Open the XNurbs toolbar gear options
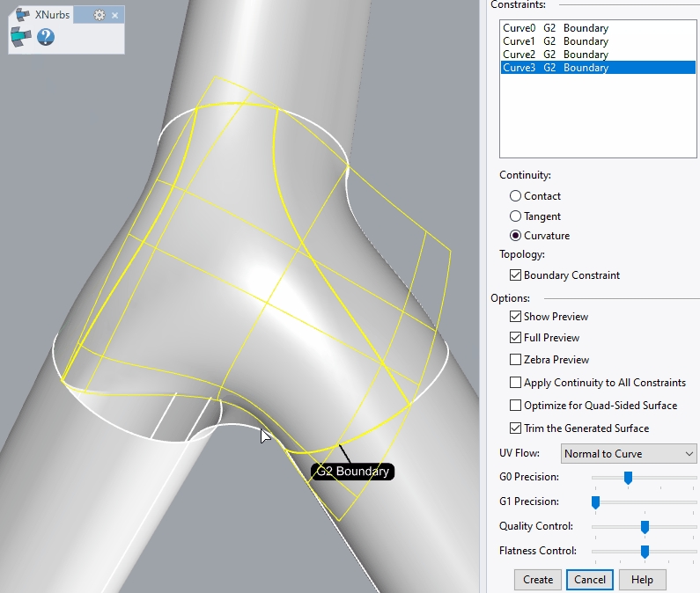Image resolution: width=700 pixels, height=593 pixels. pyautogui.click(x=99, y=15)
